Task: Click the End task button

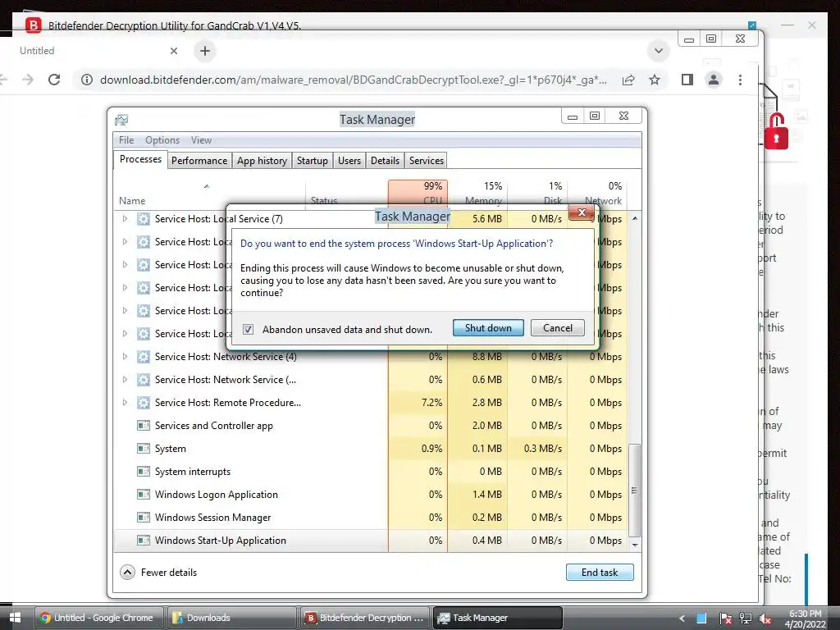Action: pyautogui.click(x=600, y=572)
